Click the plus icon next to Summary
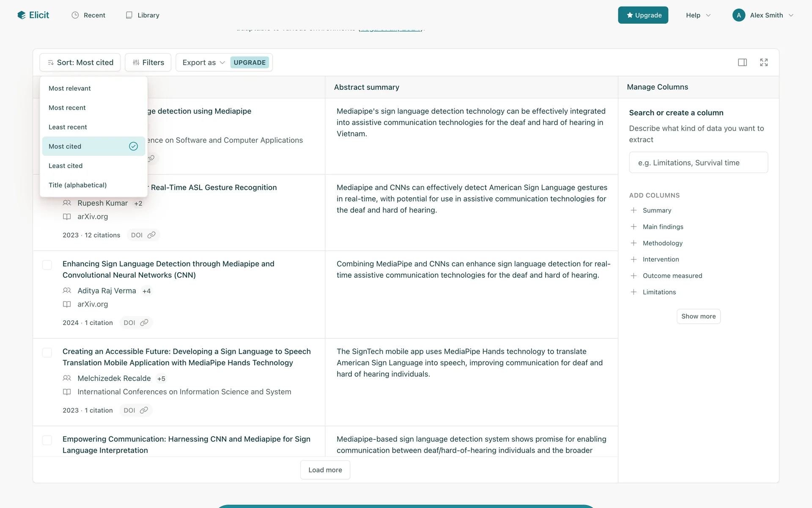Image resolution: width=812 pixels, height=508 pixels. [634, 210]
